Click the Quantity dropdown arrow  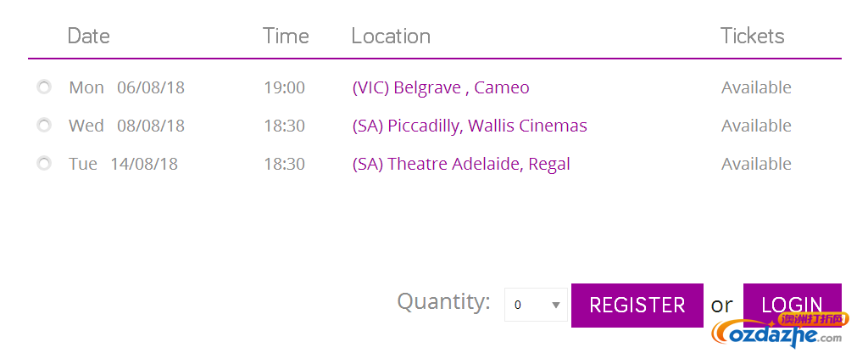click(x=556, y=306)
